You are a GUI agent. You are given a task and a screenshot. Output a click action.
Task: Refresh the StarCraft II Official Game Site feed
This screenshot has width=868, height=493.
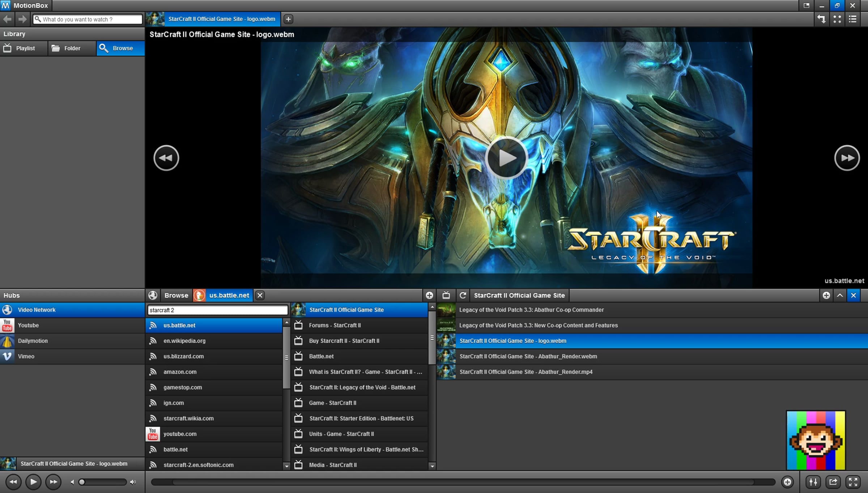coord(463,295)
